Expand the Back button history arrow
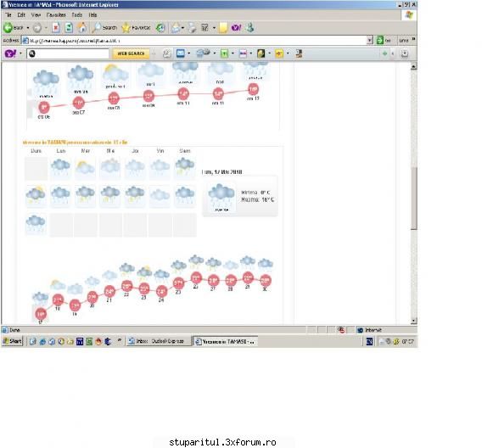The image size is (493, 448). tap(28, 28)
